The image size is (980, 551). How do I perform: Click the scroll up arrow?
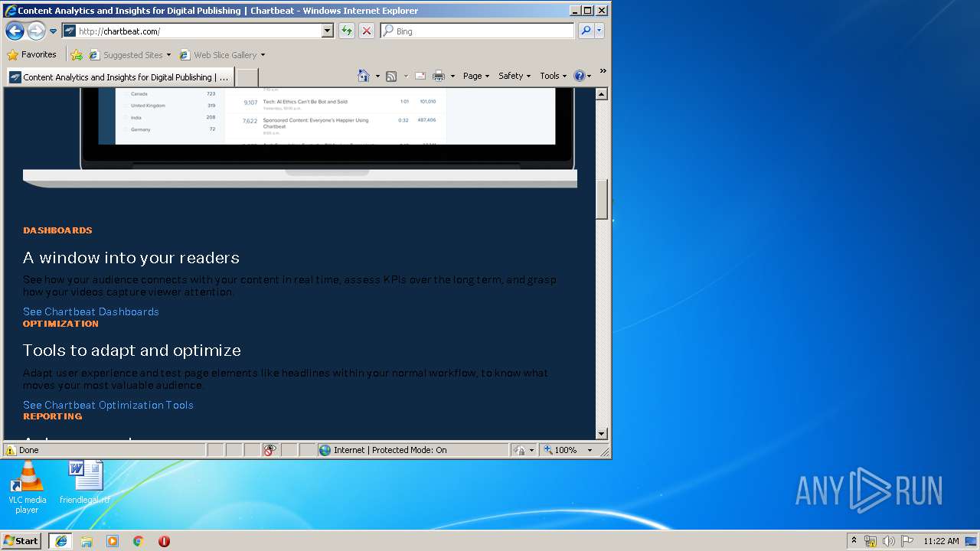pyautogui.click(x=602, y=94)
